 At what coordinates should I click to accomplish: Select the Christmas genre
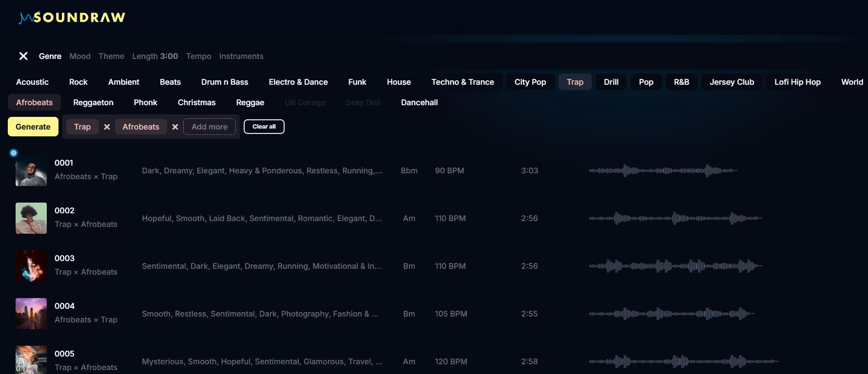point(196,102)
